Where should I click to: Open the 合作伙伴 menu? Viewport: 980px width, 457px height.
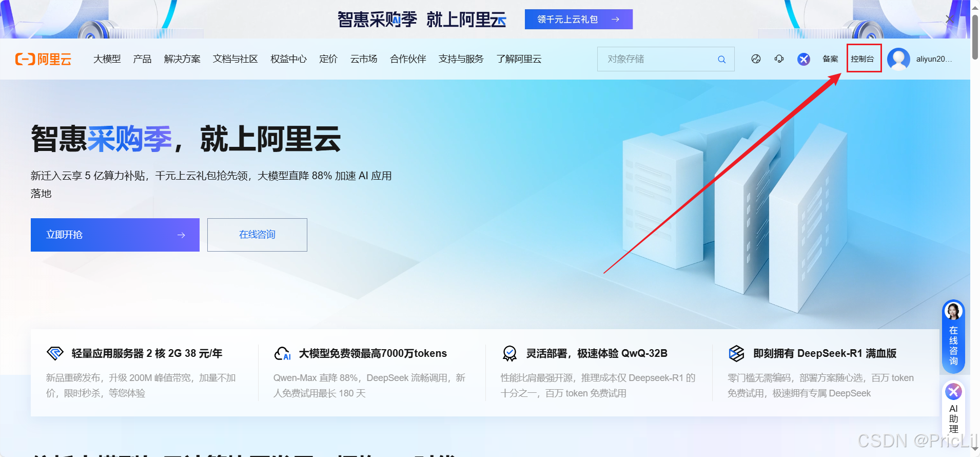408,59
